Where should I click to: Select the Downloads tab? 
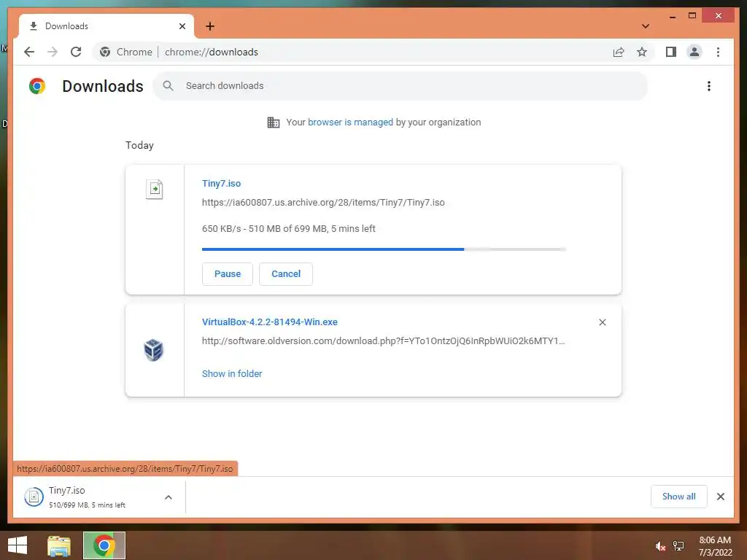[x=107, y=26]
